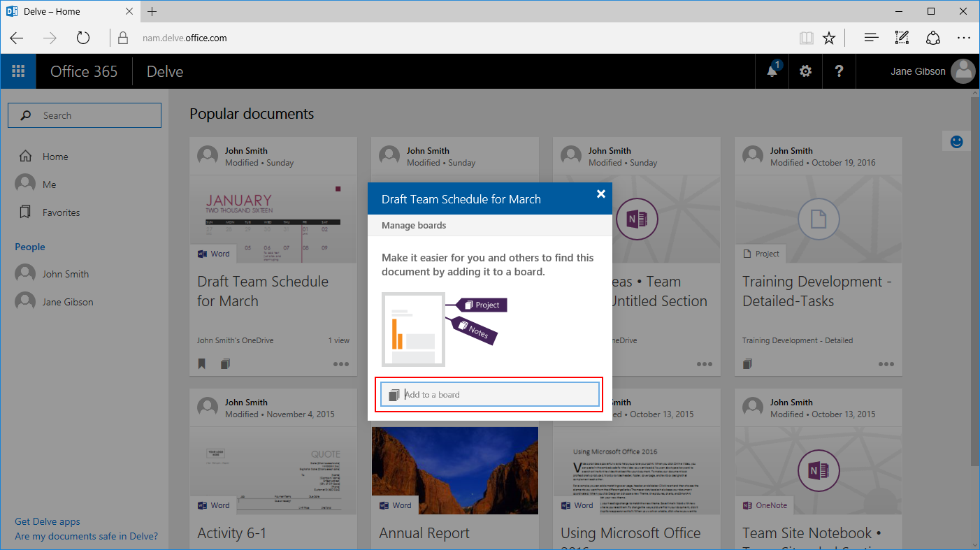Toggle favorite bookmark on Draft Team Schedule card
980x550 pixels.
pyautogui.click(x=202, y=363)
